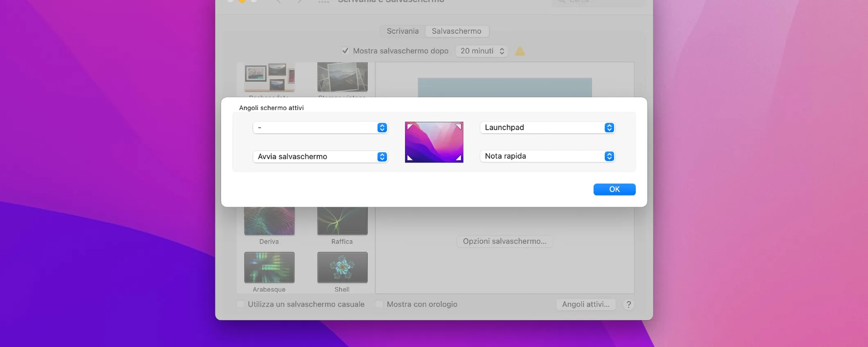Switch to the Scrivania tab
This screenshot has width=868, height=347.
point(402,31)
